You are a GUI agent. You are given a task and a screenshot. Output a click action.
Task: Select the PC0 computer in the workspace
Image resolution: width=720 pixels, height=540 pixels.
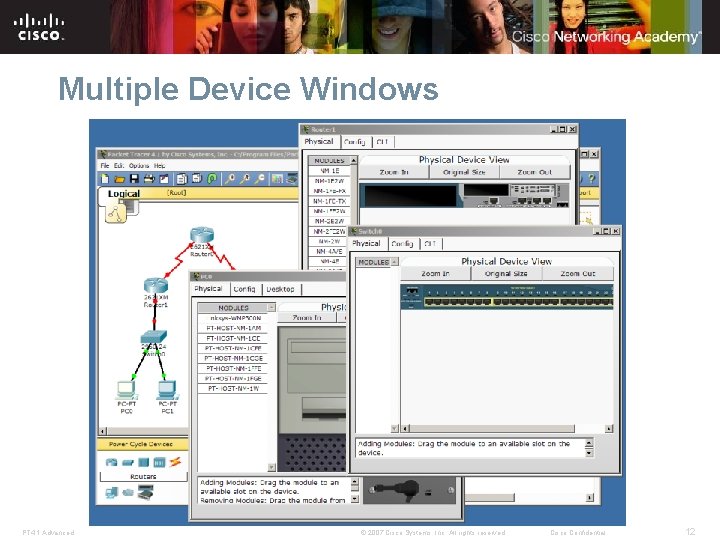[126, 390]
